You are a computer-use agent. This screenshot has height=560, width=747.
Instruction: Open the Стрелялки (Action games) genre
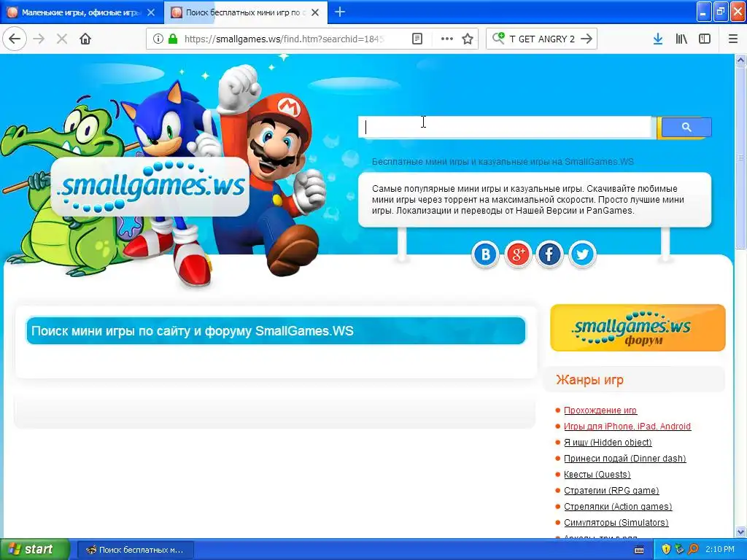[x=618, y=507]
